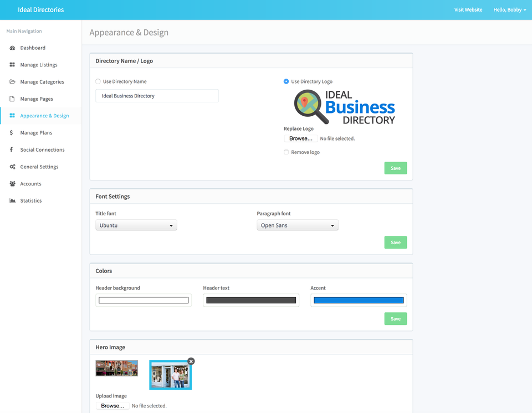The image size is (532, 413).
Task: Save the Colors section
Action: (x=395, y=319)
